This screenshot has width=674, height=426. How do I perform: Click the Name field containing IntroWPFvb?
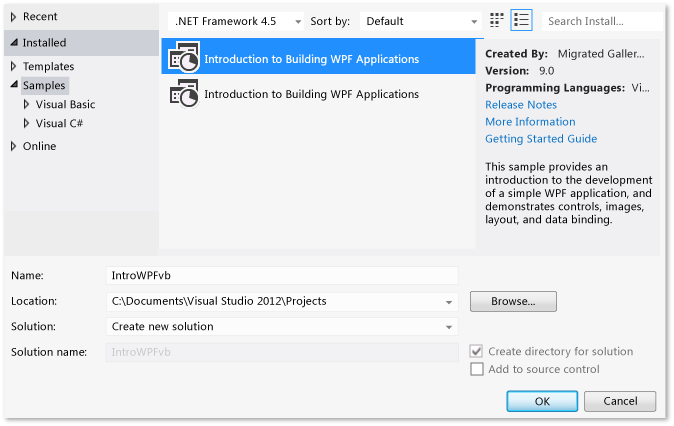click(x=282, y=276)
